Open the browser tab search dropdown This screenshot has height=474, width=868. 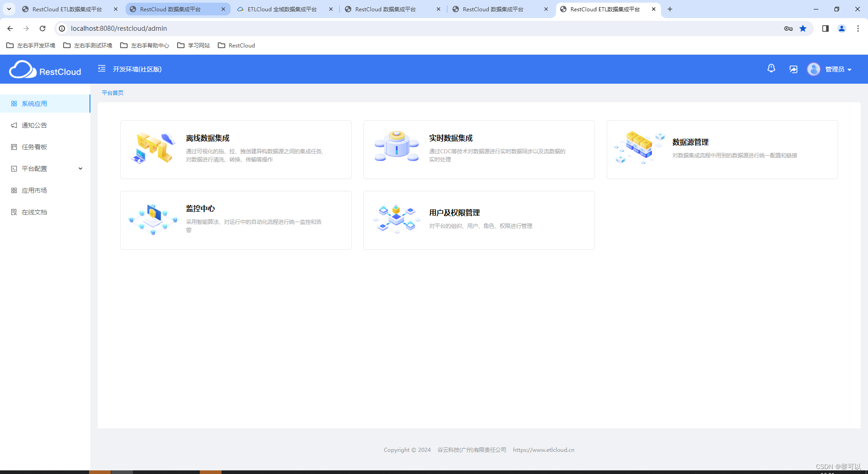pyautogui.click(x=9, y=9)
